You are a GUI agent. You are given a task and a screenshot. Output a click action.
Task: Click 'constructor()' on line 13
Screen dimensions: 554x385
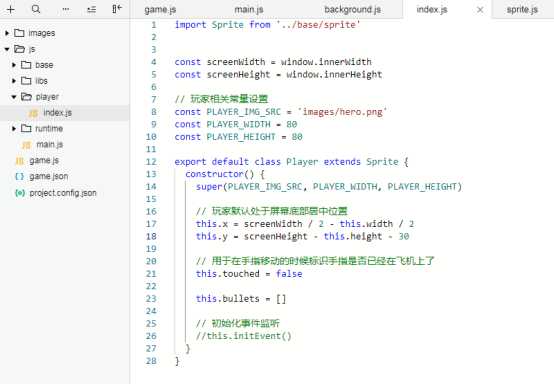coord(219,174)
